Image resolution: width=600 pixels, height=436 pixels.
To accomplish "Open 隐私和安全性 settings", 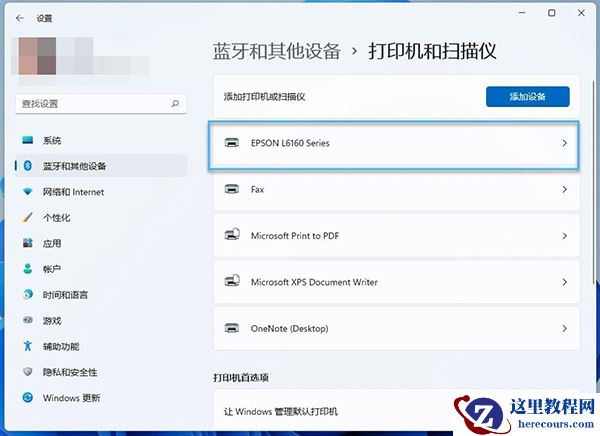I will pyautogui.click(x=101, y=372).
